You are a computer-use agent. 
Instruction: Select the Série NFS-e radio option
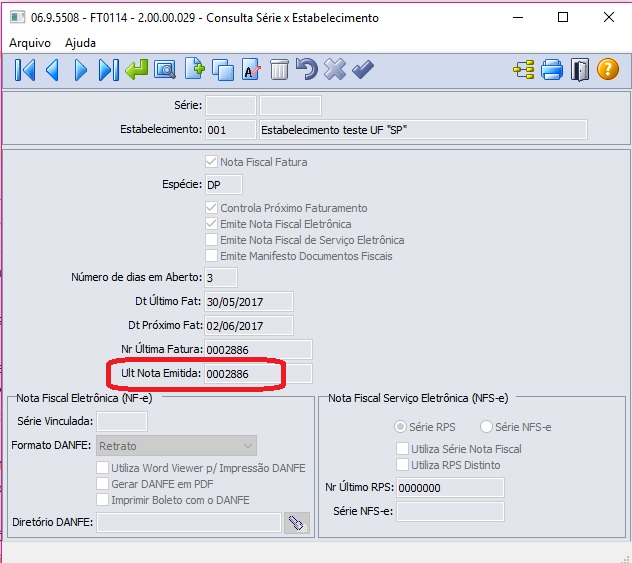[486, 426]
